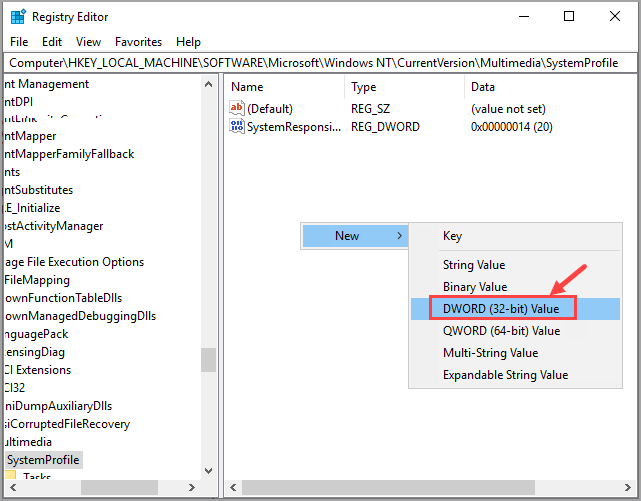The image size is (641, 501).
Task: Select the HostActivityManager key
Action: pos(54,226)
